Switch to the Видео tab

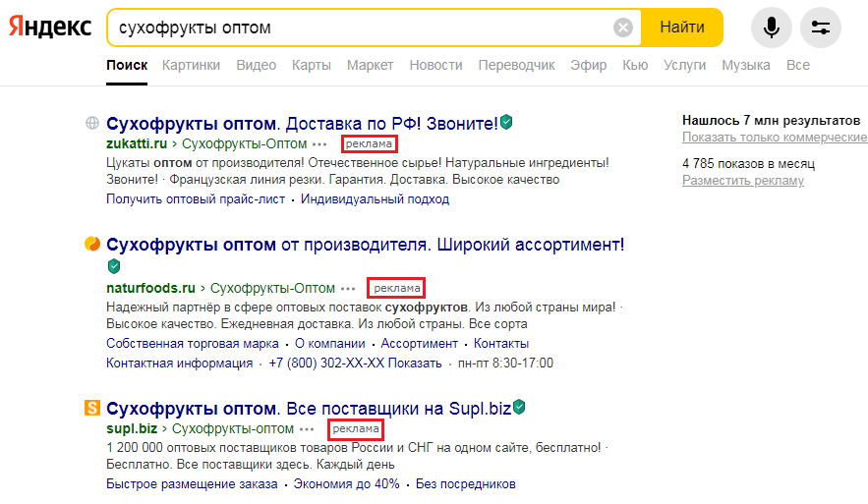257,65
